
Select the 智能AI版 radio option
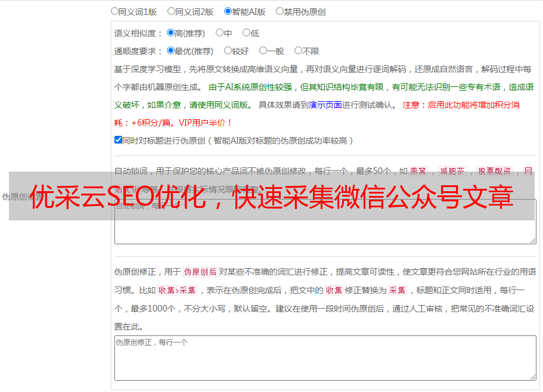click(x=228, y=11)
